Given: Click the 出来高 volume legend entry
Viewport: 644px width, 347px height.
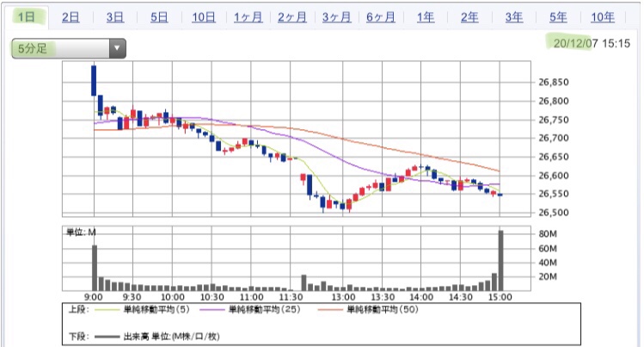Looking at the screenshot, I should pyautogui.click(x=171, y=337).
